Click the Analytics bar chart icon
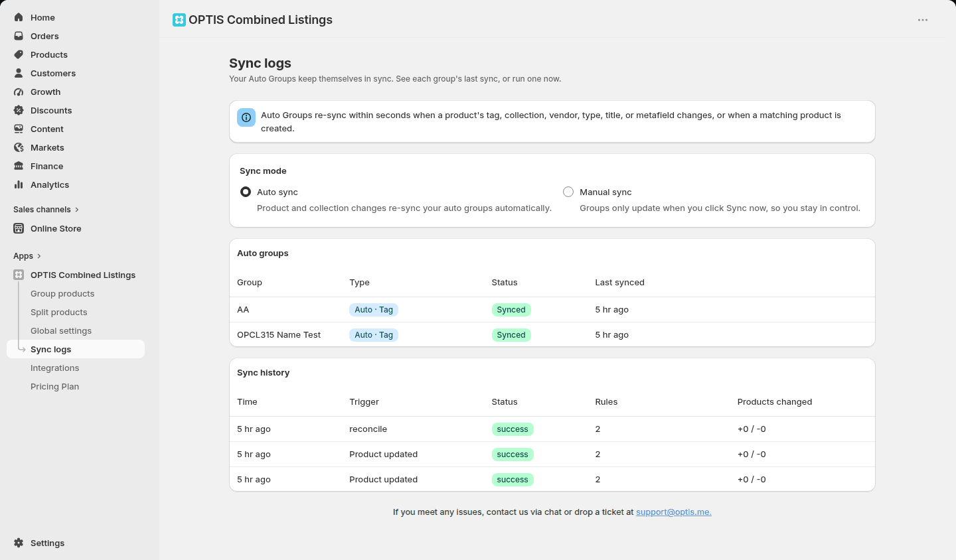The image size is (956, 560). click(x=19, y=184)
